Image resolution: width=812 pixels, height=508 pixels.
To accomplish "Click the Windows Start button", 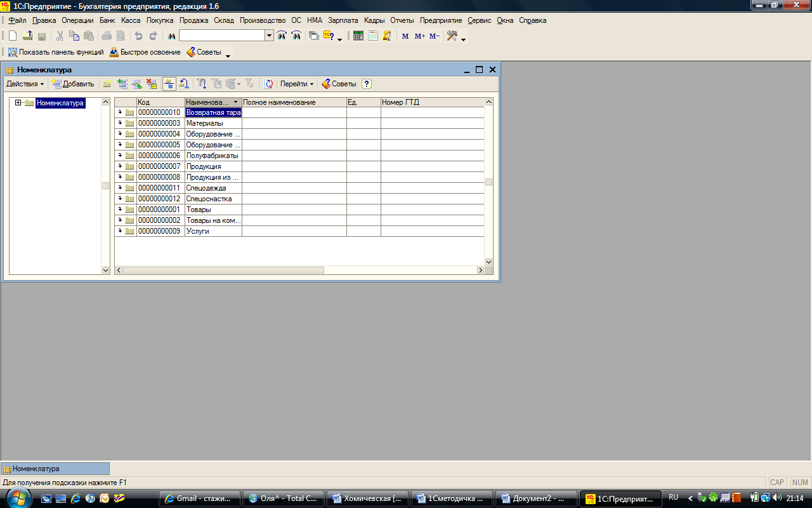I will click(17, 498).
